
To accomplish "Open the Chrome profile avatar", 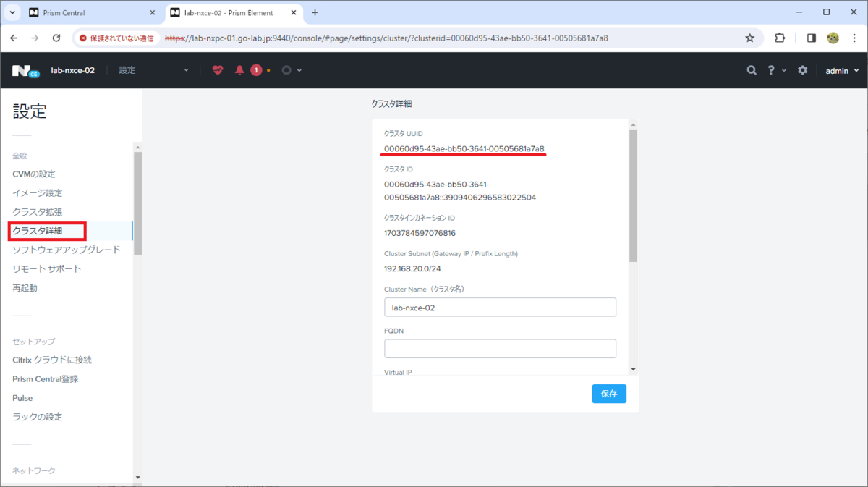I will [833, 38].
